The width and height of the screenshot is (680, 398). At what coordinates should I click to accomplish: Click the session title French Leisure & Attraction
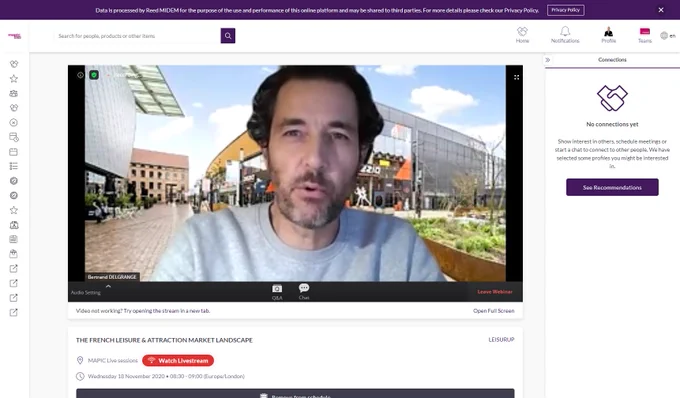(x=164, y=340)
